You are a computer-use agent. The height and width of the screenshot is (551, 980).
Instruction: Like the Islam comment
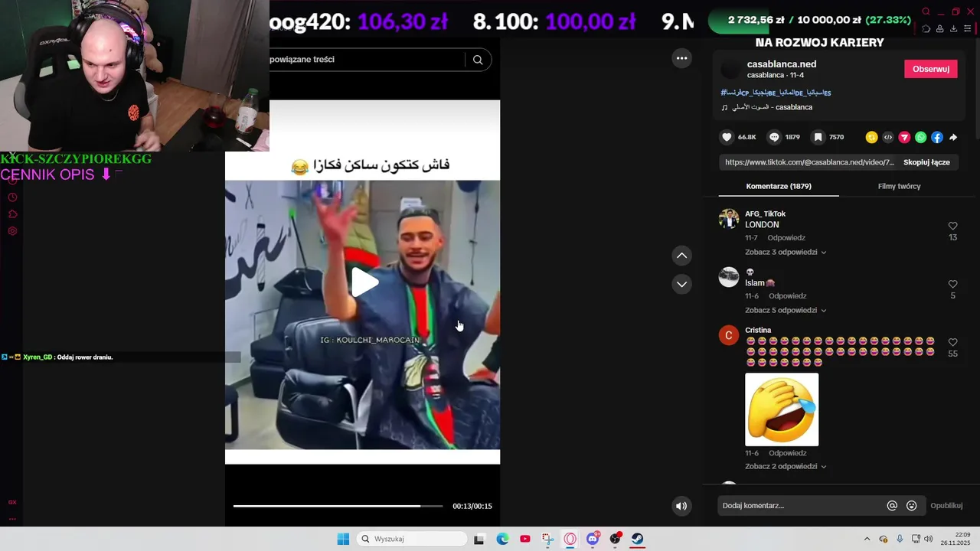pos(952,285)
